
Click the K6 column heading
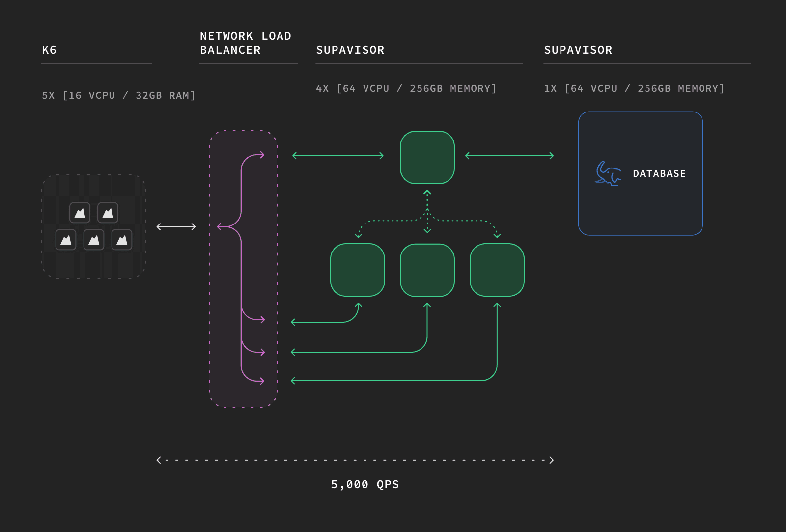[49, 50]
